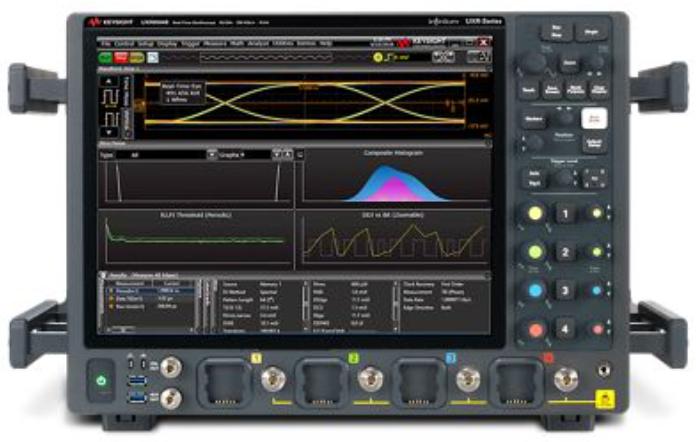Screen dimensions: 696x442
Task: Push the Markers hardware button
Action: tap(534, 119)
